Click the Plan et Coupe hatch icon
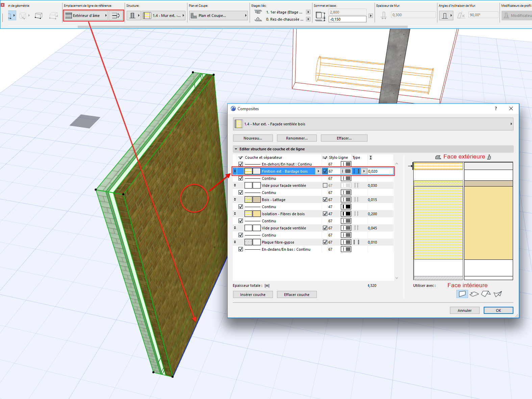Image resolution: width=532 pixels, height=399 pixels. (194, 16)
